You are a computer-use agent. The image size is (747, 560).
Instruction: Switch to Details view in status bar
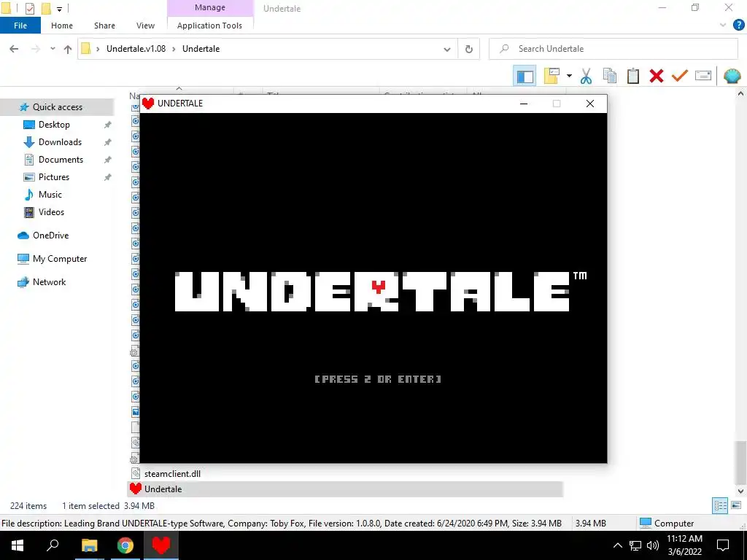(720, 506)
